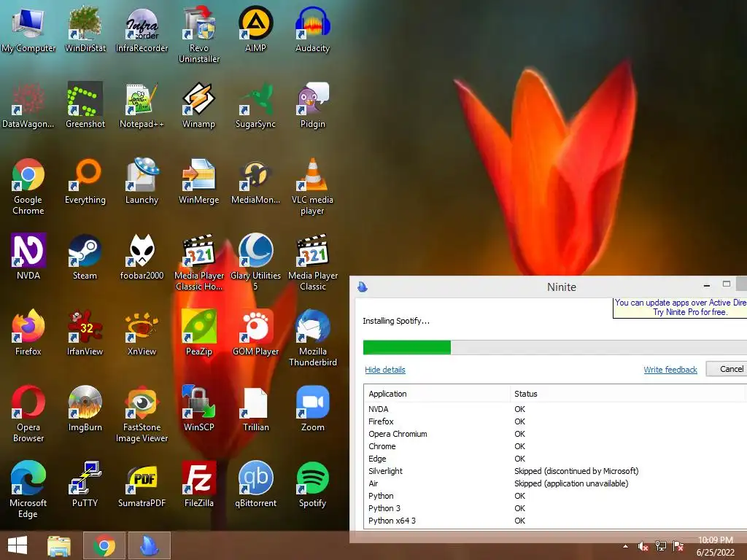Click the Air application row
The image size is (747, 560).
tap(555, 483)
